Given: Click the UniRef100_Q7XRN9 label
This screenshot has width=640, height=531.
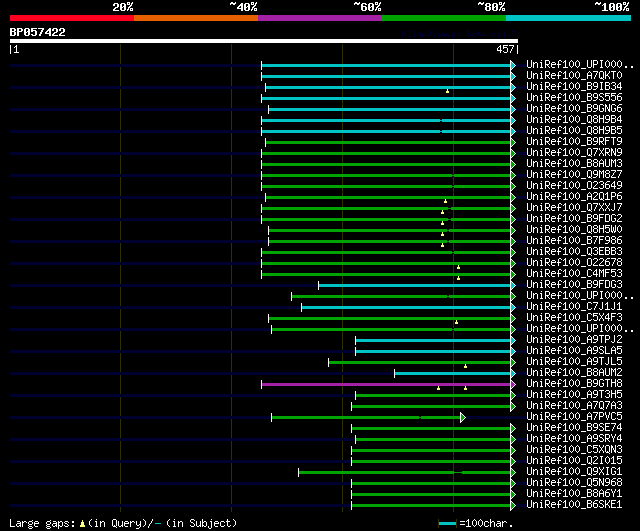Looking at the screenshot, I should pyautogui.click(x=574, y=153).
